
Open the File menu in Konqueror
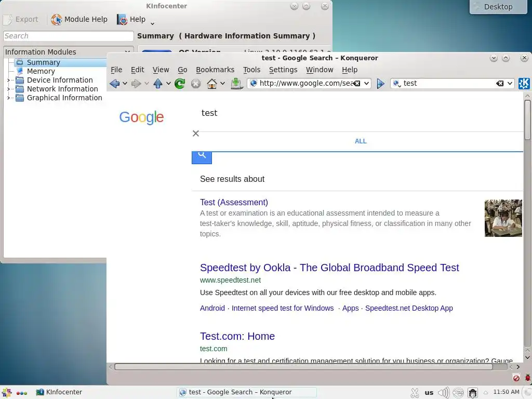pyautogui.click(x=116, y=70)
